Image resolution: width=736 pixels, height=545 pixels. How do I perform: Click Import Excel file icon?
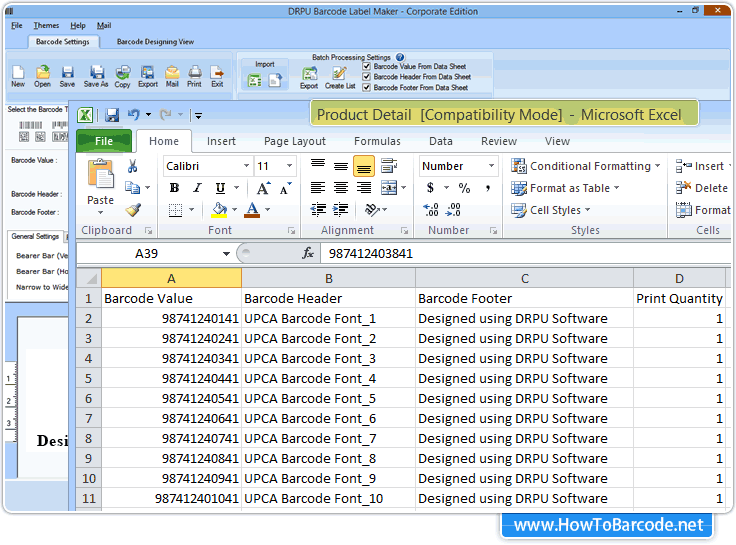pyautogui.click(x=255, y=80)
